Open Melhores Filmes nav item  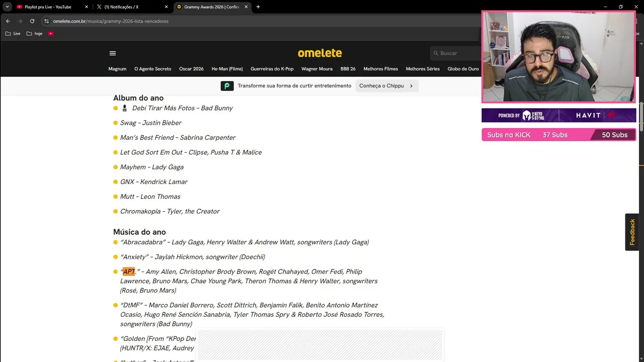click(x=380, y=69)
